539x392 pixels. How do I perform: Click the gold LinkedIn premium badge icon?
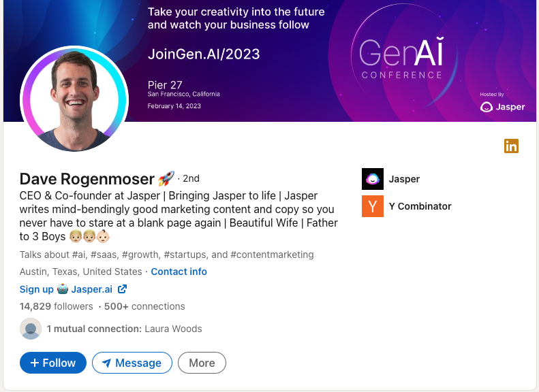(x=511, y=146)
